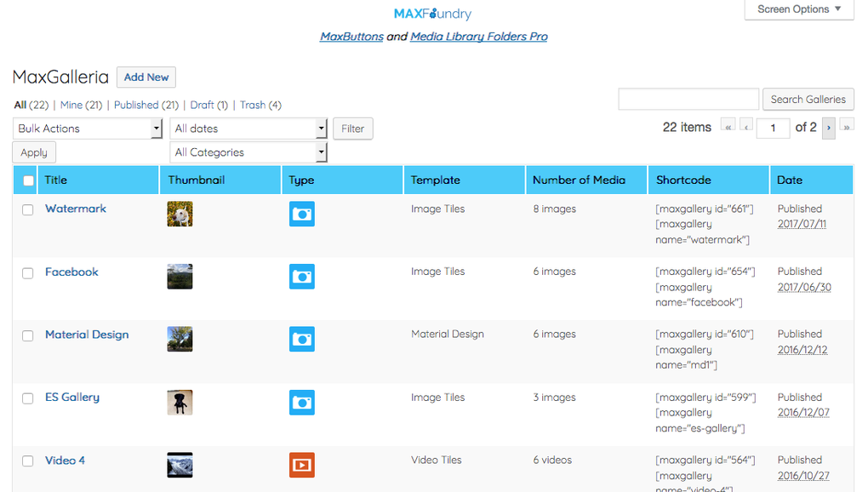Viewport: 868px width, 492px height.
Task: Click the Video 4 row video icon
Action: (301, 465)
